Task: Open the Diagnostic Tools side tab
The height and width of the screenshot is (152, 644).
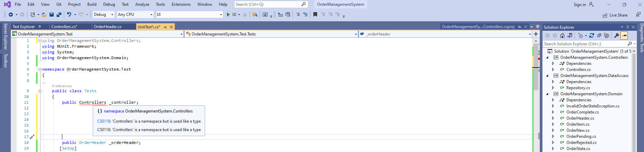Action: coord(641,38)
